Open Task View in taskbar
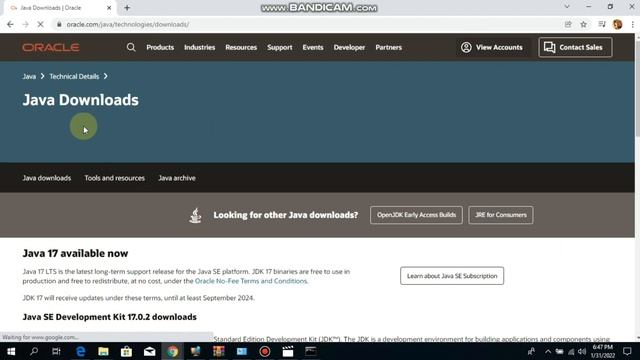This screenshot has height=360, width=640. point(56,351)
